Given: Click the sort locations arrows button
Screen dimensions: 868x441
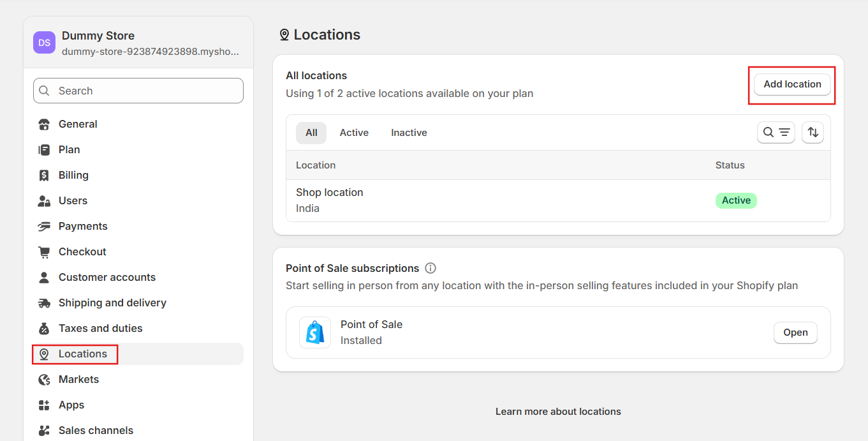Looking at the screenshot, I should [813, 132].
